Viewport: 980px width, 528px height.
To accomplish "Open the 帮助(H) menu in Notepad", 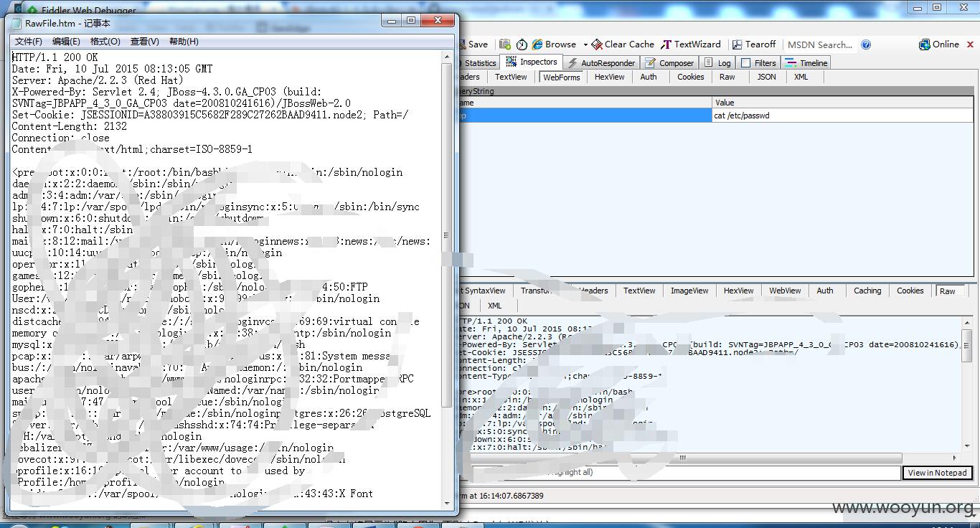I will pyautogui.click(x=184, y=42).
